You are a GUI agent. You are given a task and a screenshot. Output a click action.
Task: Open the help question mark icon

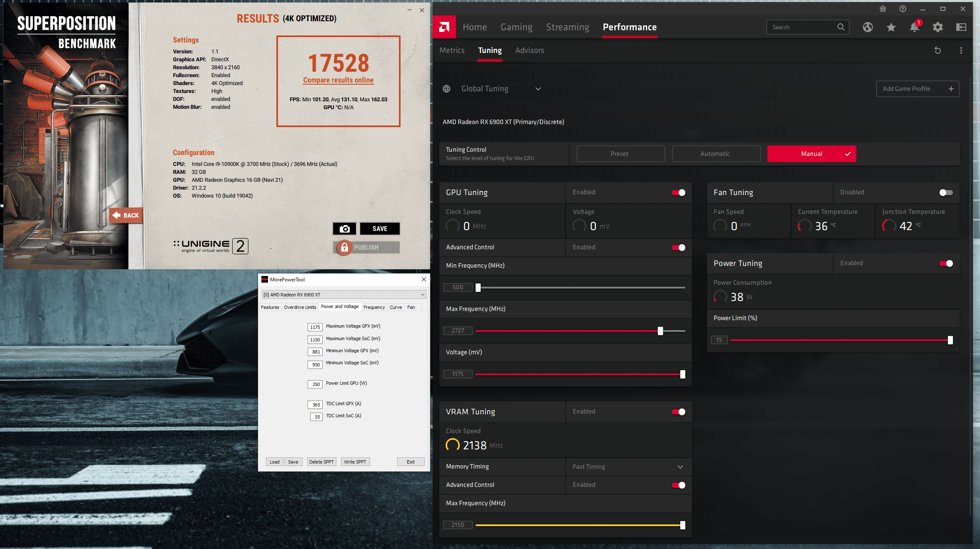point(903,9)
